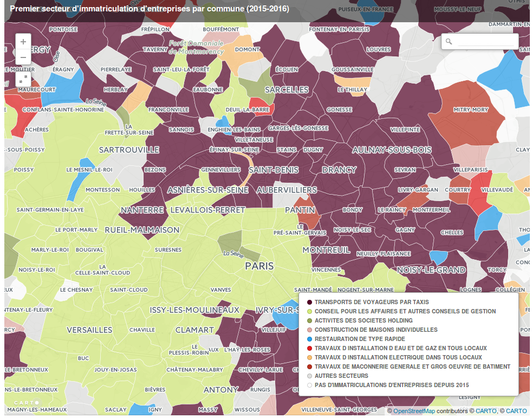The image size is (532, 418).
Task: Click the light green conseil legend swatch
Action: tap(309, 311)
